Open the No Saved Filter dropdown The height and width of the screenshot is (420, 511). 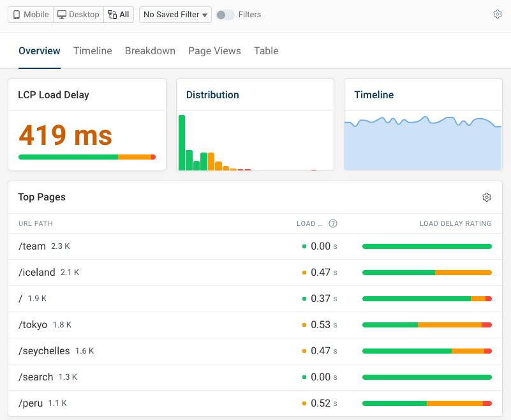pyautogui.click(x=175, y=15)
